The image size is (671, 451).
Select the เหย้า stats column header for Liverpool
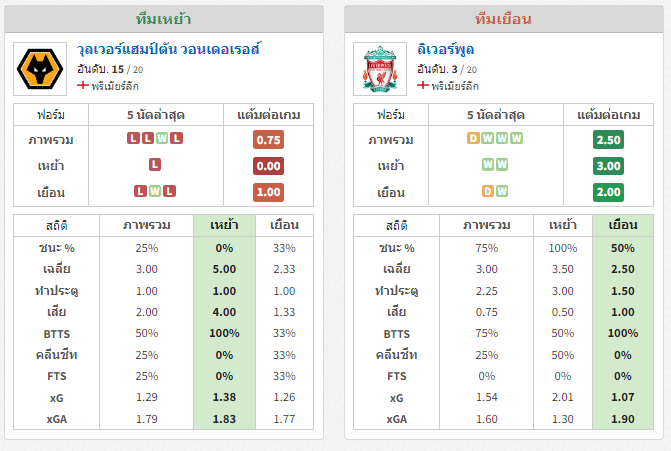(563, 225)
